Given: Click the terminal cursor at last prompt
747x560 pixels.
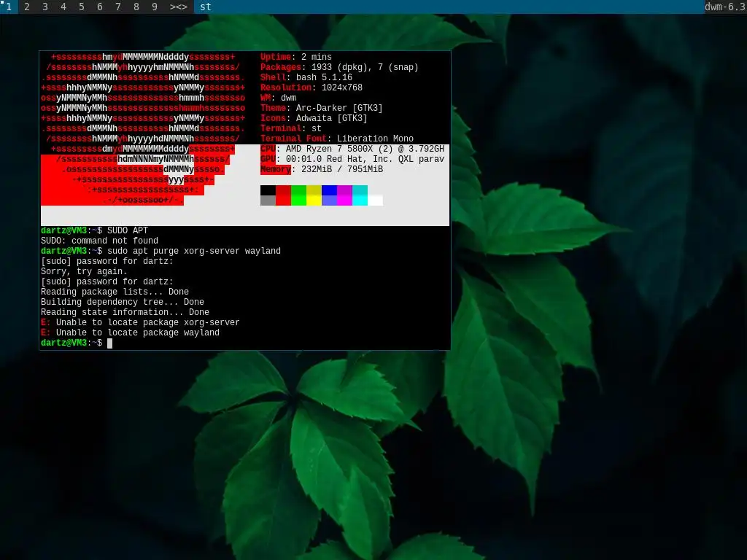Looking at the screenshot, I should 109,343.
